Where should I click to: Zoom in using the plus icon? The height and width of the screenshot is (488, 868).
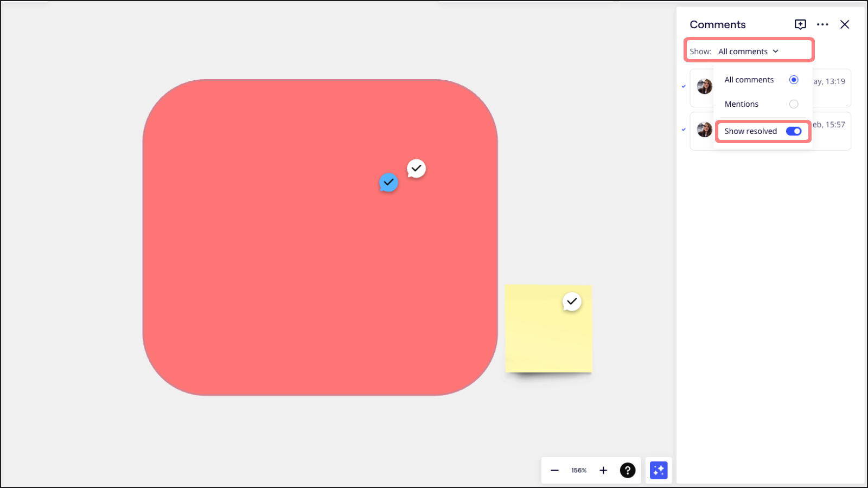pyautogui.click(x=603, y=470)
